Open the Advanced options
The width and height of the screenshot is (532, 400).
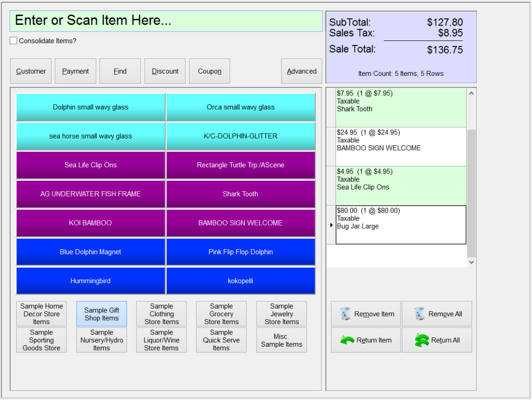point(301,71)
